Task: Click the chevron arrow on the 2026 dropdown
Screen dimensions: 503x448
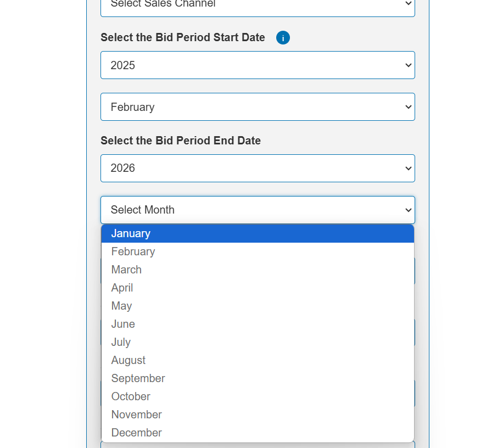Action: pos(408,169)
